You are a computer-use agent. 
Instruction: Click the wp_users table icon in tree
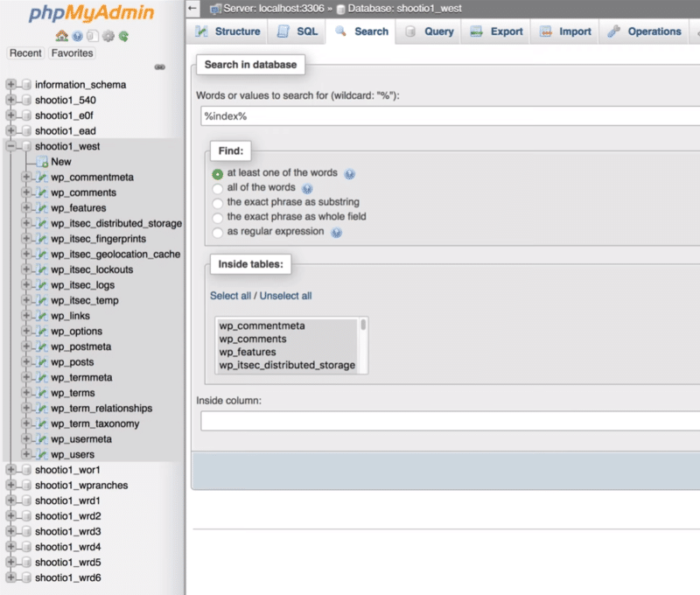(42, 454)
